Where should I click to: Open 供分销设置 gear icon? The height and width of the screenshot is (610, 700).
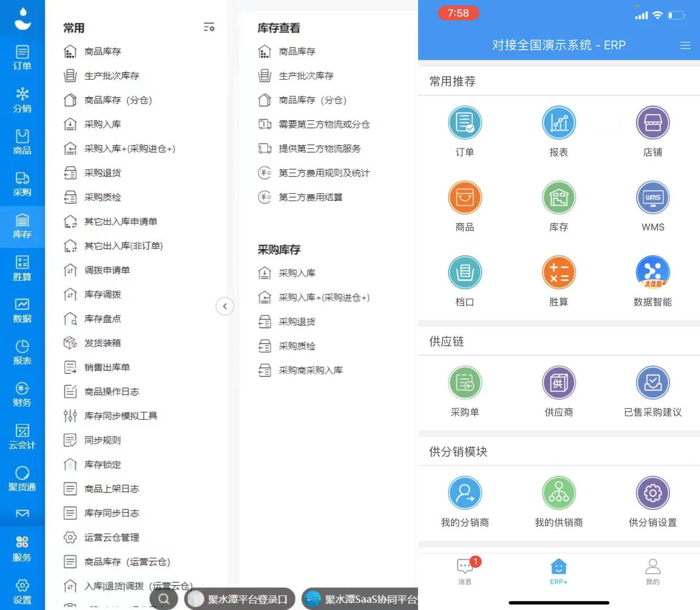point(653,493)
